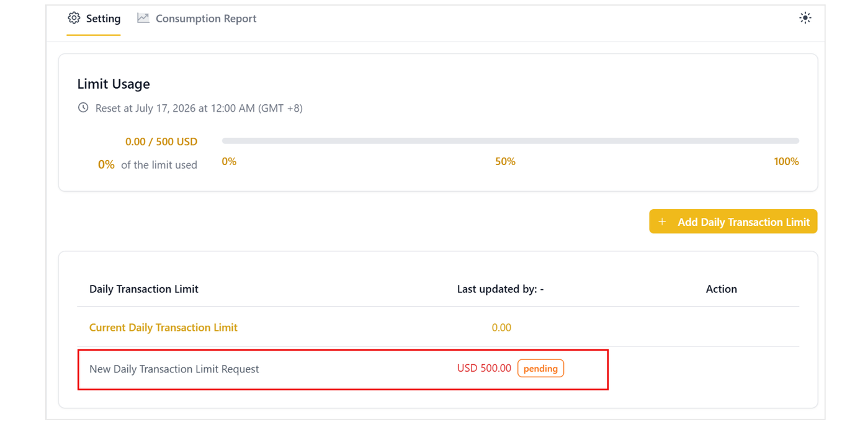Viewport: 868px width, 440px height.
Task: Toggle the sun theme icon
Action: point(805,18)
